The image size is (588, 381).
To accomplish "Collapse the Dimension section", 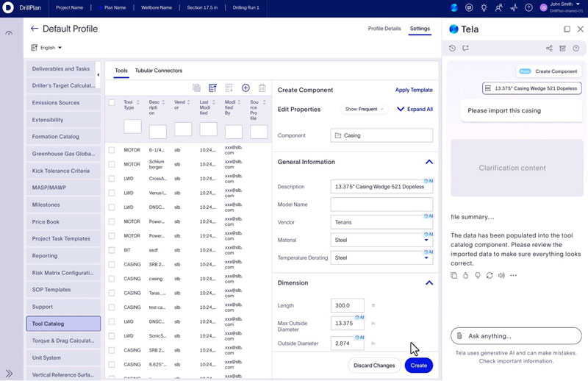I will 429,282.
